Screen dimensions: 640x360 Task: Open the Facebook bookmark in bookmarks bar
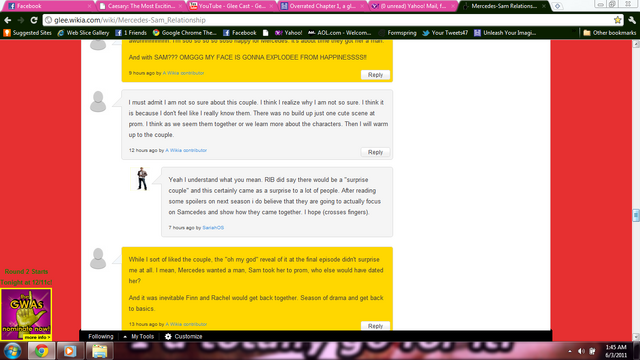(x=240, y=33)
